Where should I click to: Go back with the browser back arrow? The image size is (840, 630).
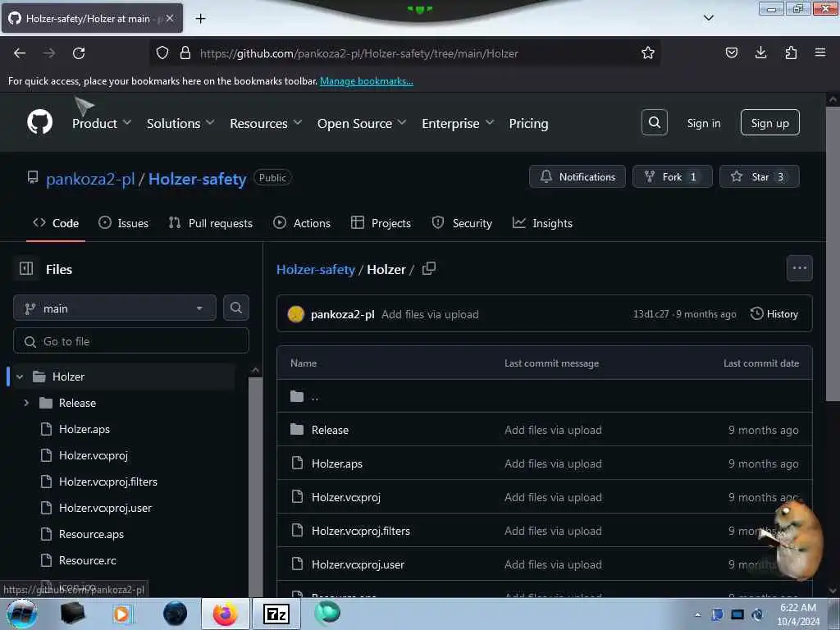(20, 53)
